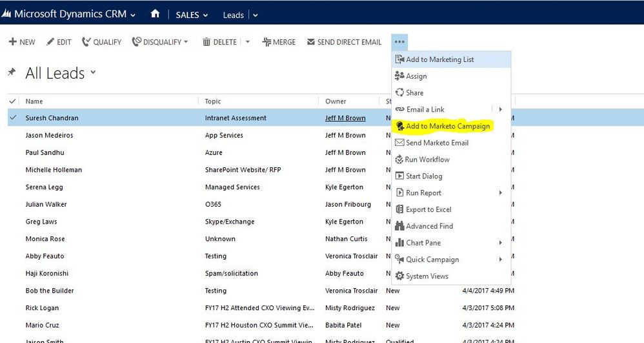
Task: Click the Send Marketo Email envelope icon
Action: (x=399, y=143)
